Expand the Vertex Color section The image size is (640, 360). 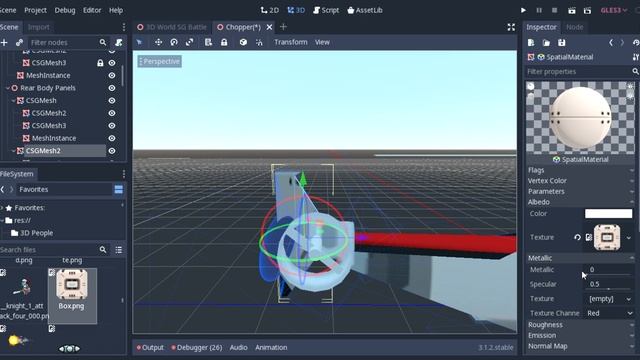coord(581,181)
